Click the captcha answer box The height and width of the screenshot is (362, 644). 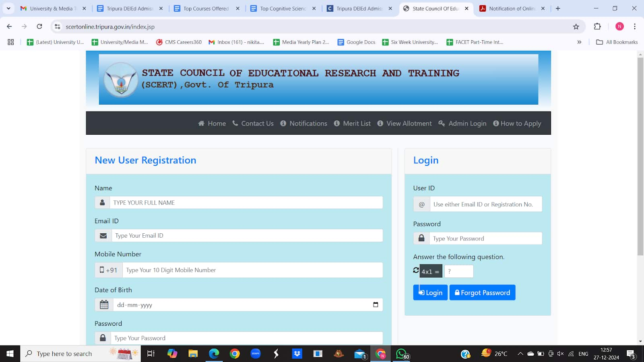[x=459, y=271]
